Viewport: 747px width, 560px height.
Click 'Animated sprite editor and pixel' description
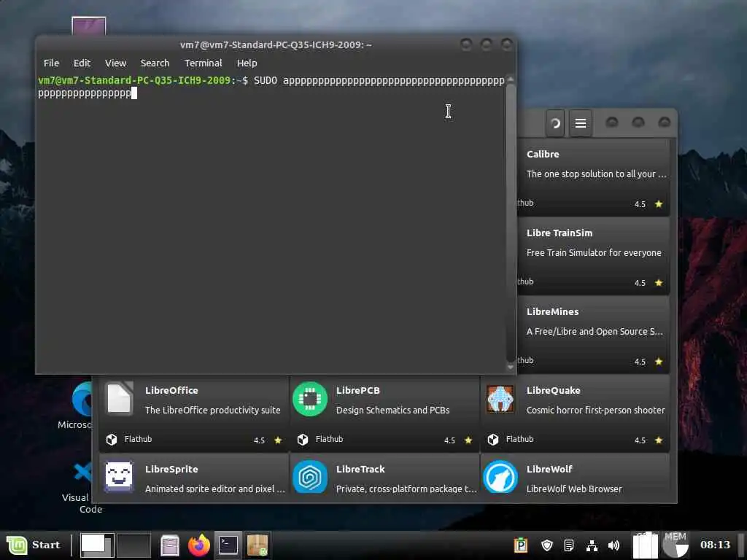tap(215, 489)
